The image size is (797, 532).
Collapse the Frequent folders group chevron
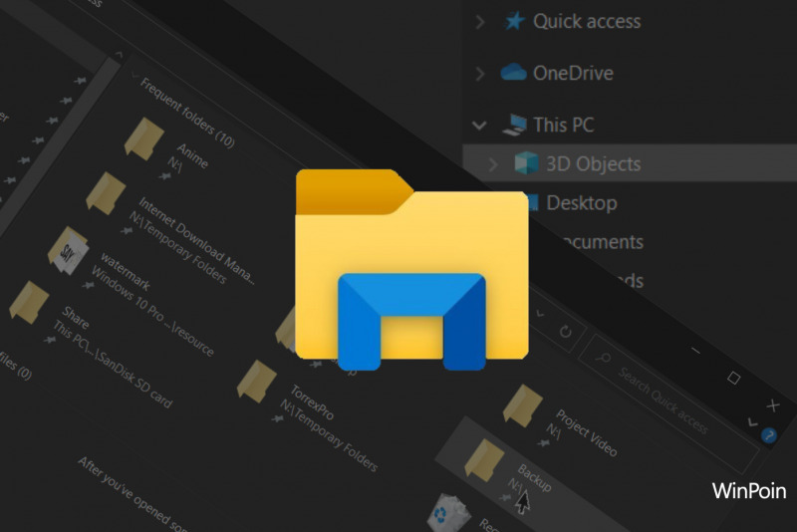(x=134, y=75)
